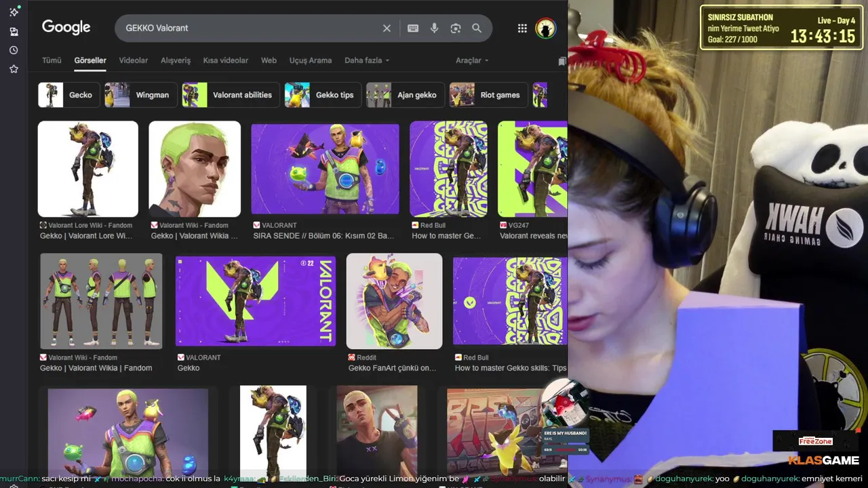Switch to the Videolar tab
The image size is (868, 488).
coord(134,60)
